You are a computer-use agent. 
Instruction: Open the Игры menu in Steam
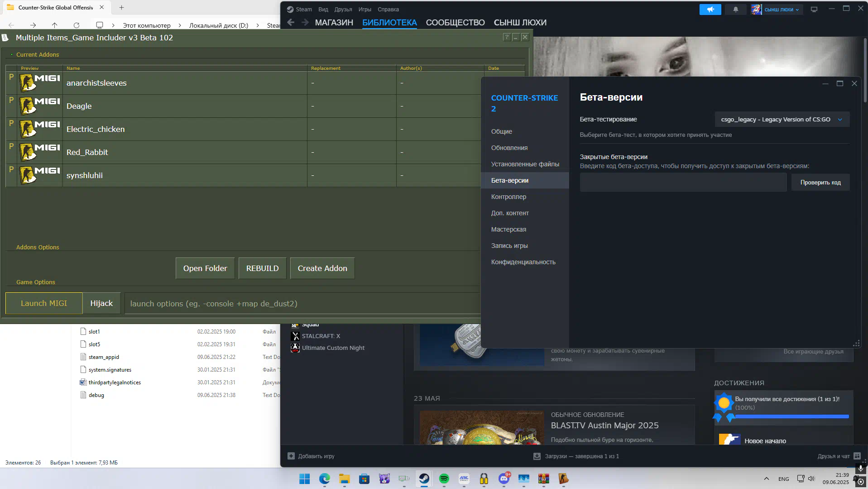coord(364,9)
